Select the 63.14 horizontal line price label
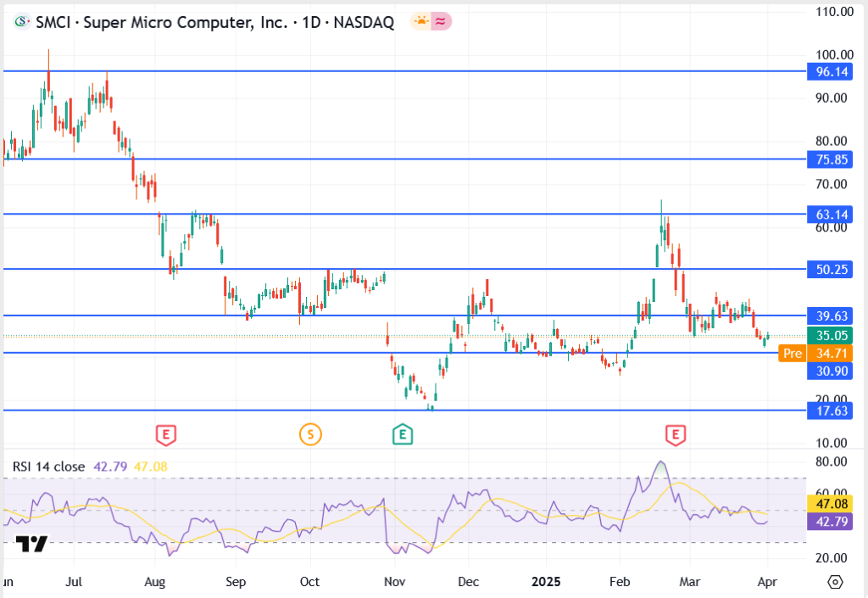This screenshot has width=868, height=598. [x=832, y=215]
